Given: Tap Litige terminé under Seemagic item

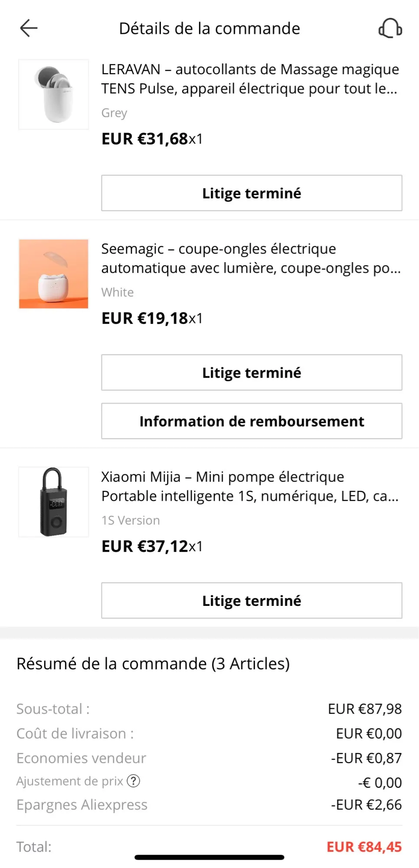Looking at the screenshot, I should point(252,373).
